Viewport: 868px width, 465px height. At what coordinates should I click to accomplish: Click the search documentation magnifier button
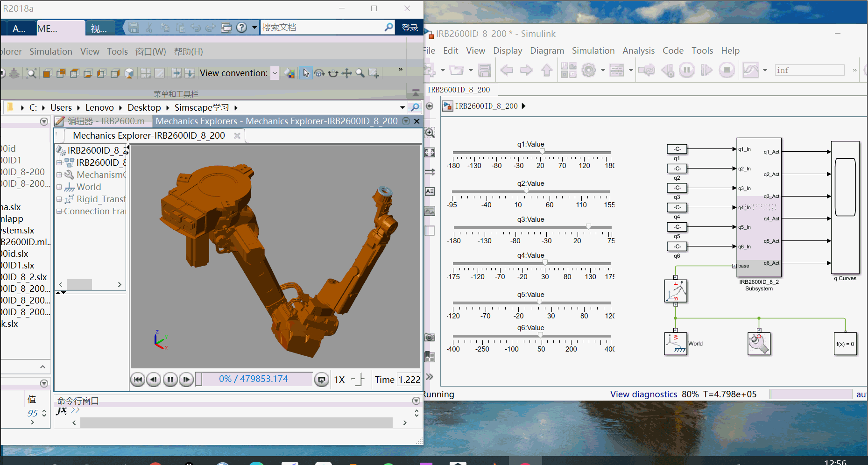pyautogui.click(x=388, y=27)
